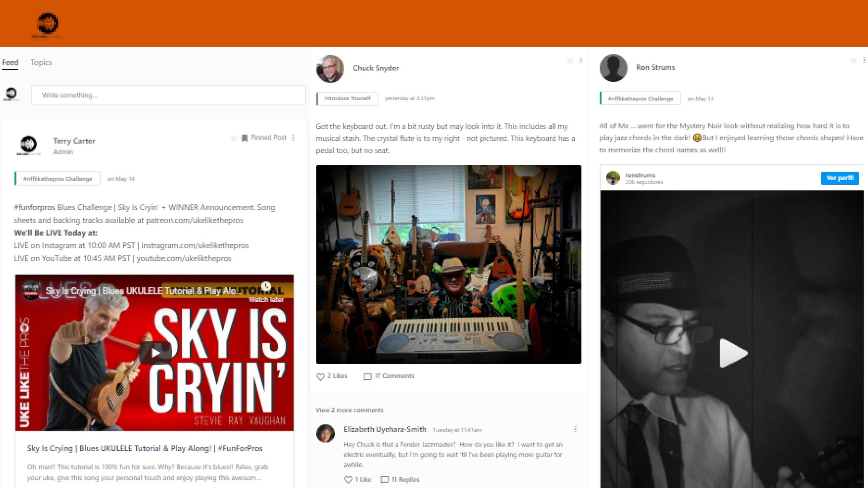This screenshot has width=868, height=488.
Task: Star Terry Carter's pinned post
Action: click(x=233, y=138)
